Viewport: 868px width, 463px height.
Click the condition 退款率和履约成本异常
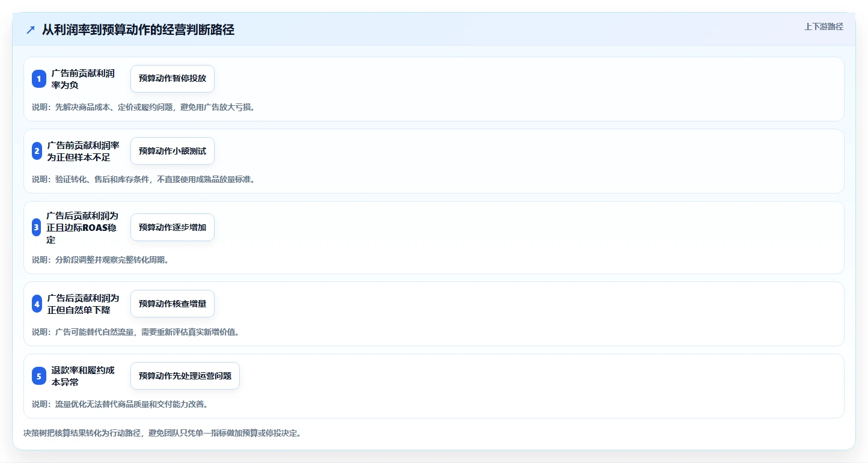(83, 376)
